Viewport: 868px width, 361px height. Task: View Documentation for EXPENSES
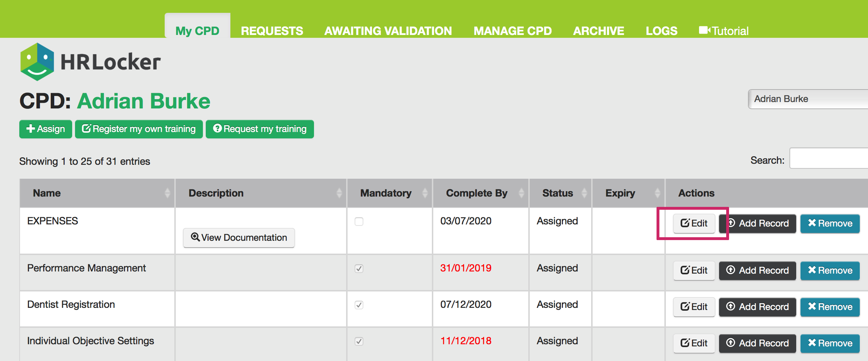[x=239, y=238]
